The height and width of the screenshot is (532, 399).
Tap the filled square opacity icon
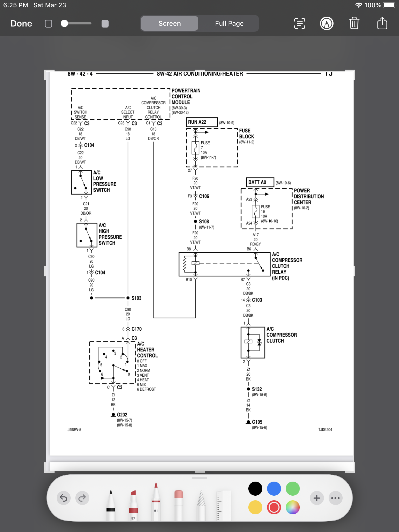click(105, 24)
